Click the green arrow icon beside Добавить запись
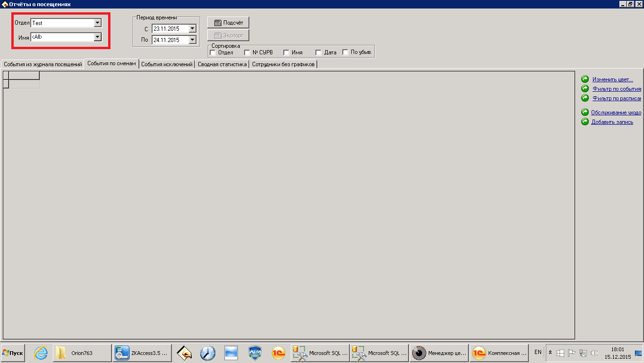Image resolution: width=644 pixels, height=363 pixels. [585, 122]
